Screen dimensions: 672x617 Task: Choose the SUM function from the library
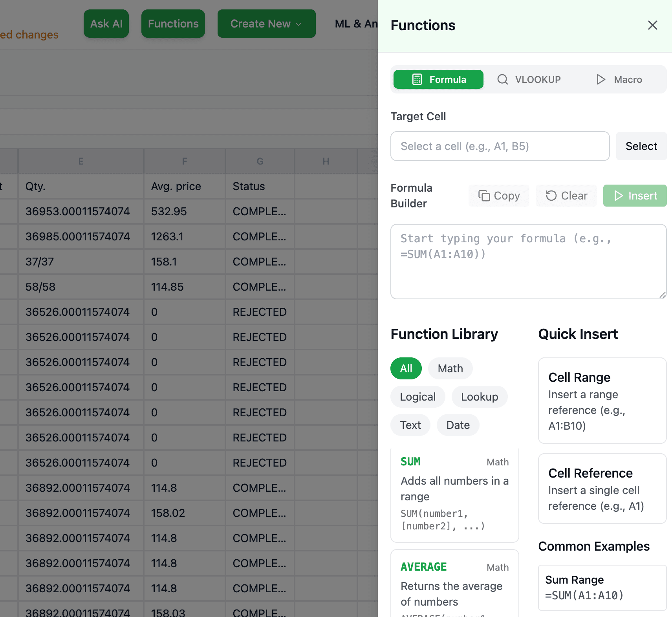[455, 494]
